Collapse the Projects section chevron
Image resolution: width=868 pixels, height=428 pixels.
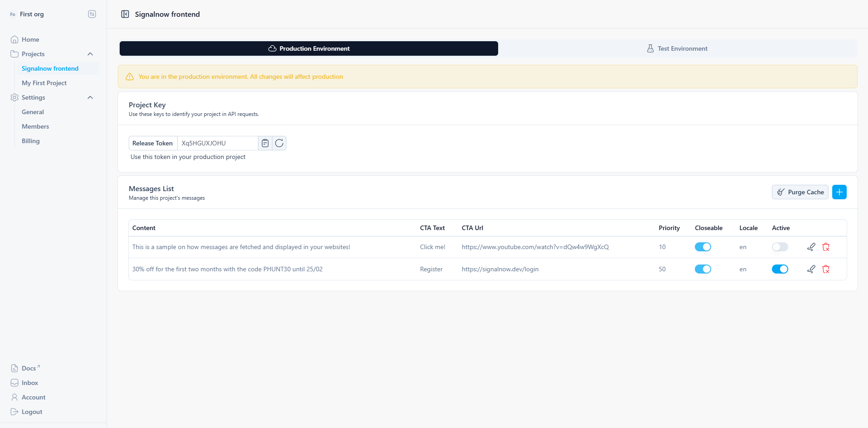(x=90, y=54)
